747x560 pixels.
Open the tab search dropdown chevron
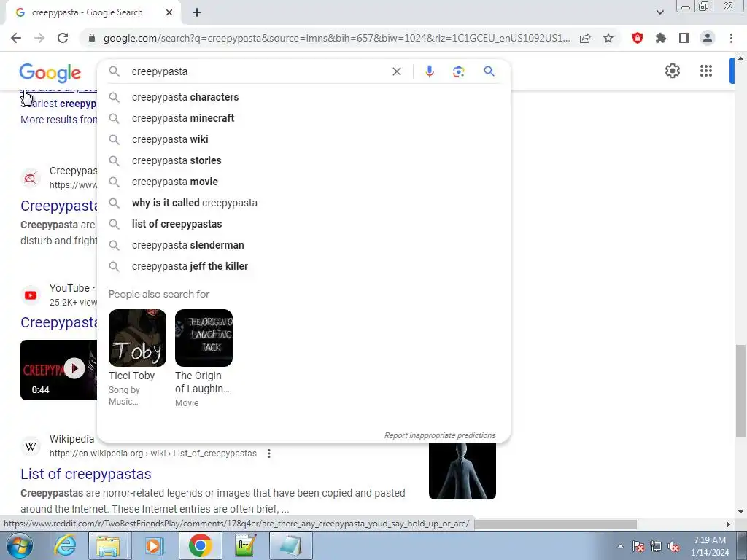[x=659, y=12]
